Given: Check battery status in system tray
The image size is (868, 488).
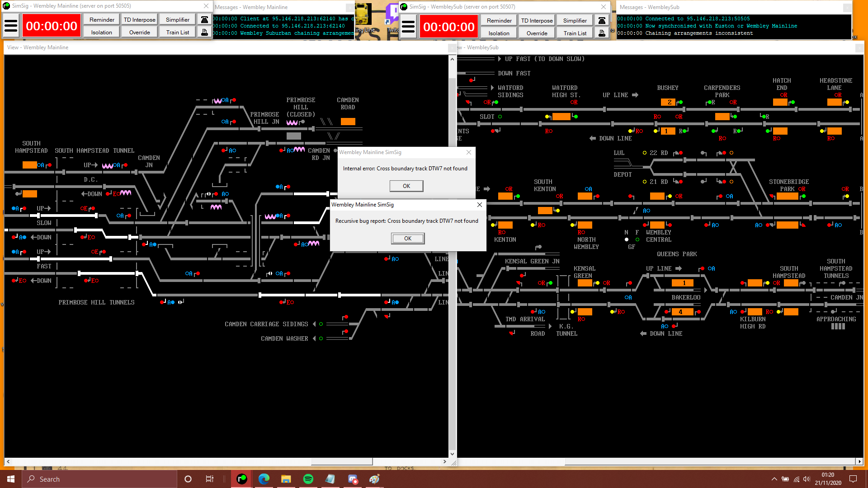Looking at the screenshot, I should click(x=785, y=479).
